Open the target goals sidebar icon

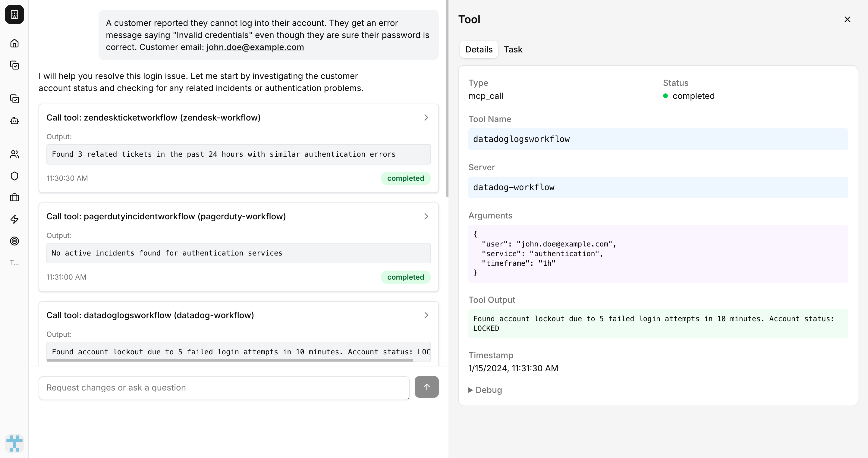pyautogui.click(x=14, y=241)
